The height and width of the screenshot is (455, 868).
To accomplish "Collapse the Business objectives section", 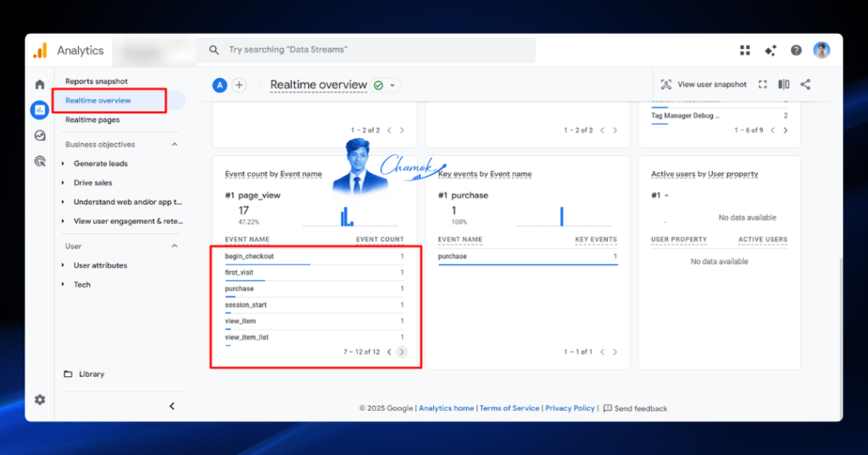I will 175,145.
